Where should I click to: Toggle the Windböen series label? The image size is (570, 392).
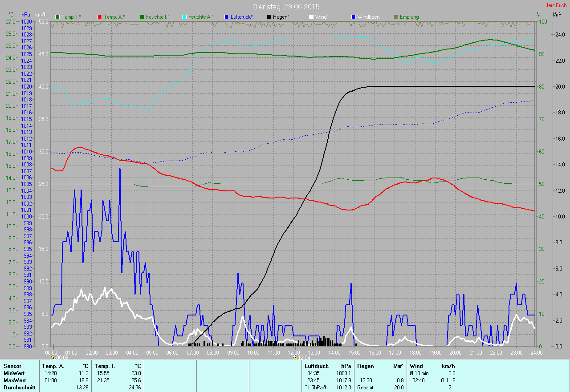[369, 17]
